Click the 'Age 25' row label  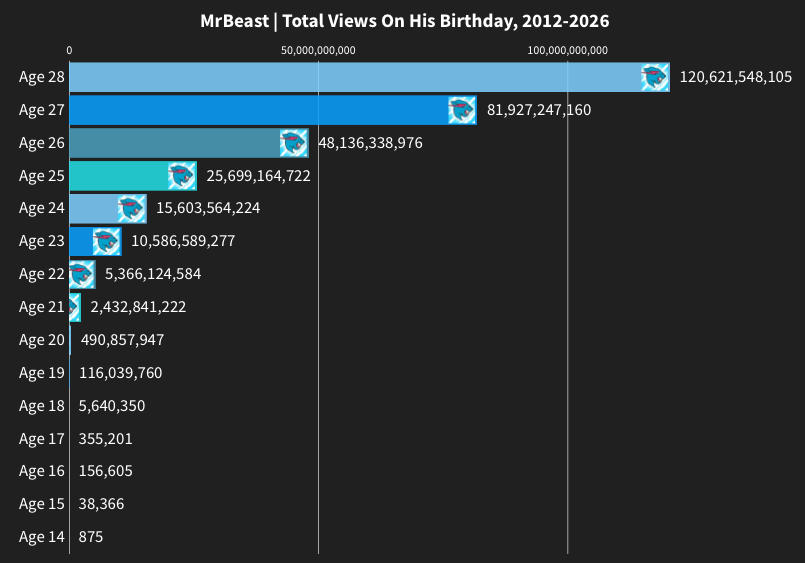point(42,176)
